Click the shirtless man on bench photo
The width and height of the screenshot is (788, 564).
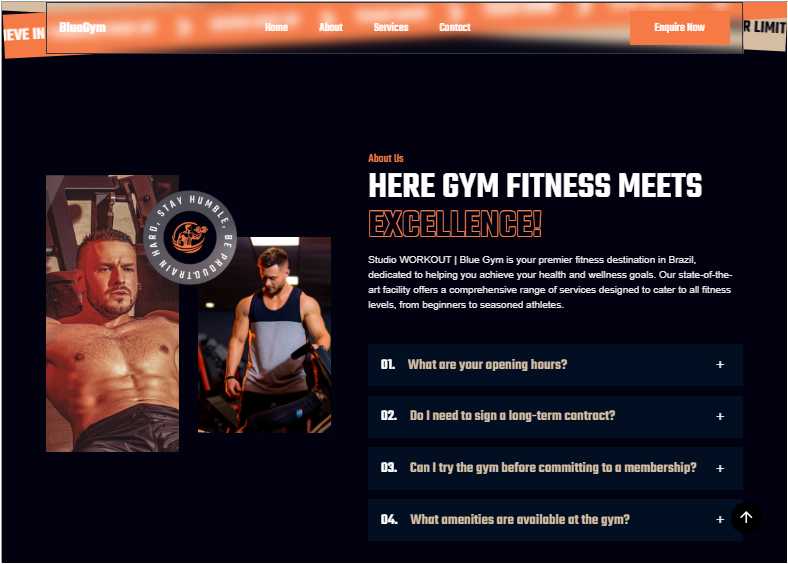click(x=112, y=313)
